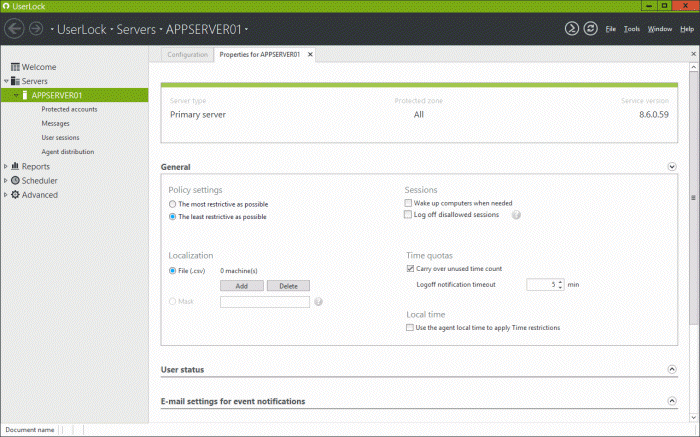Select Properties for APPSERVER01 tab

pyautogui.click(x=260, y=54)
